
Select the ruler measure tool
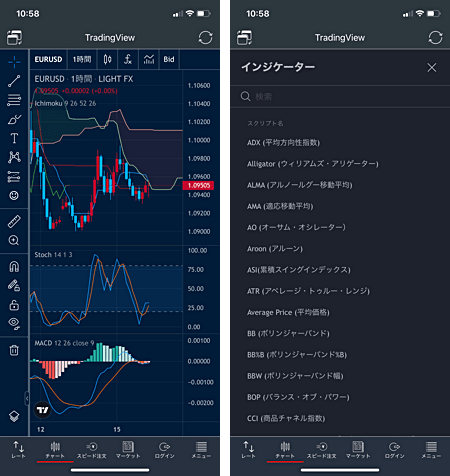click(14, 221)
